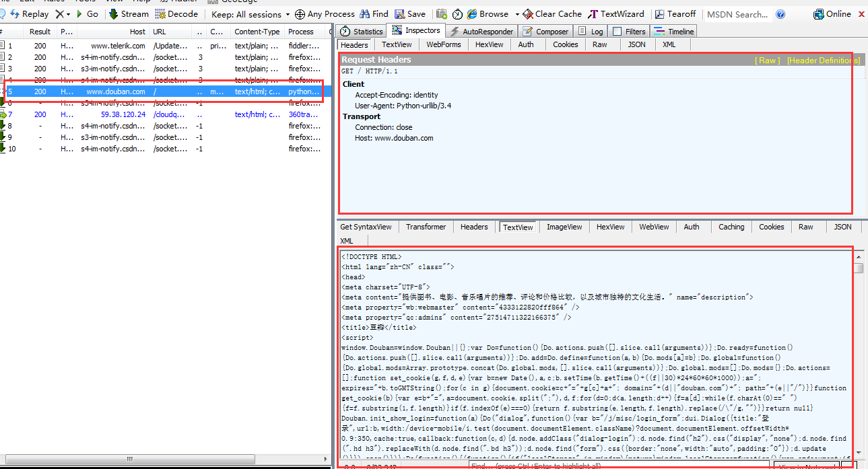This screenshot has height=469, width=868.
Task: Click the Tearoff button
Action: [675, 13]
